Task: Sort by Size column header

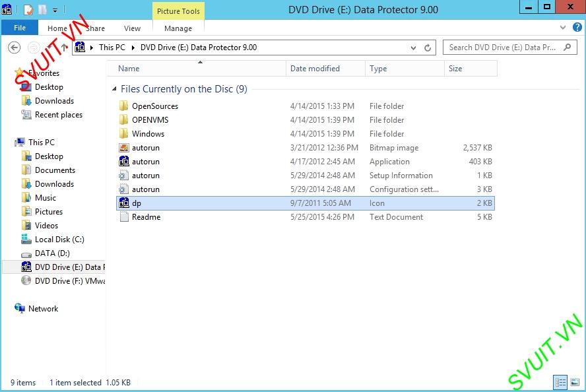Action: (471, 69)
